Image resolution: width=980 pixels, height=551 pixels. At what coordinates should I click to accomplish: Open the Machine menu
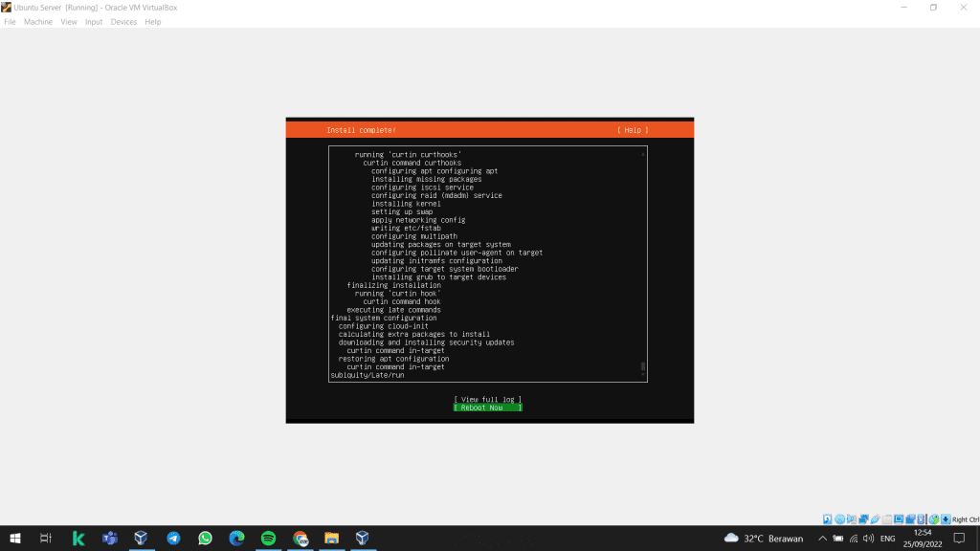pyautogui.click(x=38, y=22)
